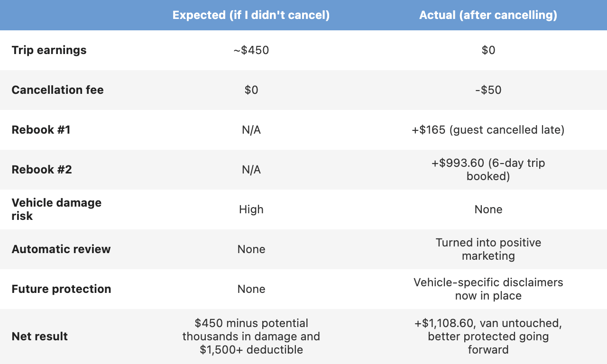Screen dimensions: 607x364
Task: Click the 'Vehicle-specific disclaimers now in place' cell
Action: click(488, 289)
